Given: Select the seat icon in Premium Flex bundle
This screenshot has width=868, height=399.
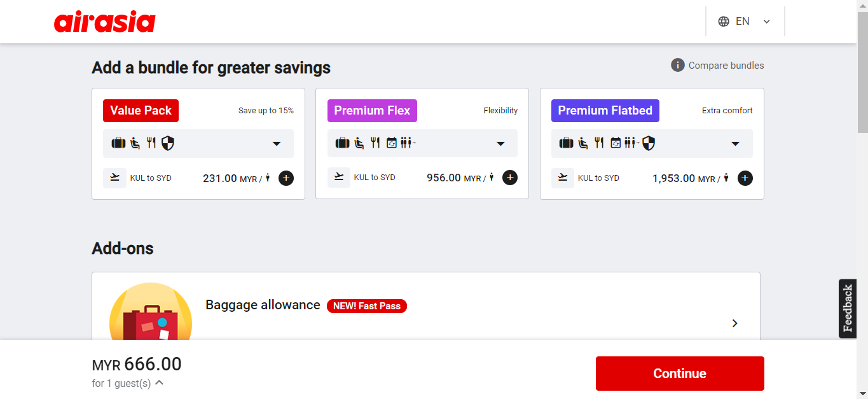Looking at the screenshot, I should pos(359,143).
